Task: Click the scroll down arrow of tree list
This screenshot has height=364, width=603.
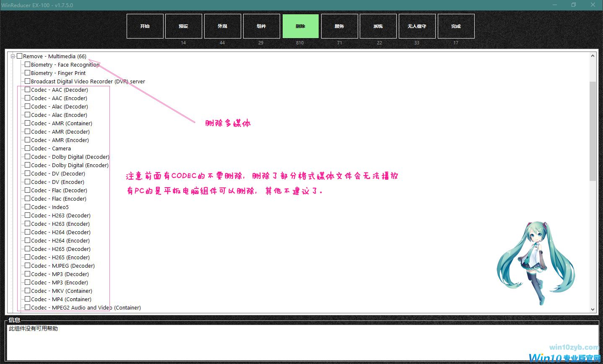Action: point(593,309)
